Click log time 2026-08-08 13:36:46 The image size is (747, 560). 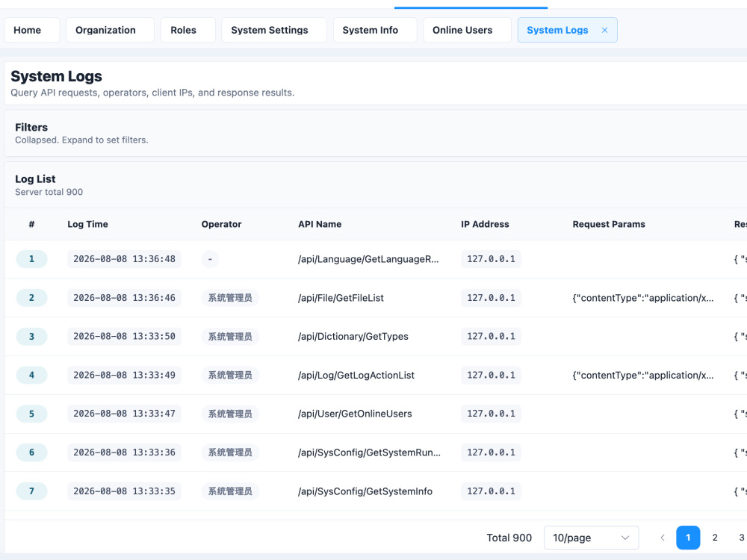[124, 298]
